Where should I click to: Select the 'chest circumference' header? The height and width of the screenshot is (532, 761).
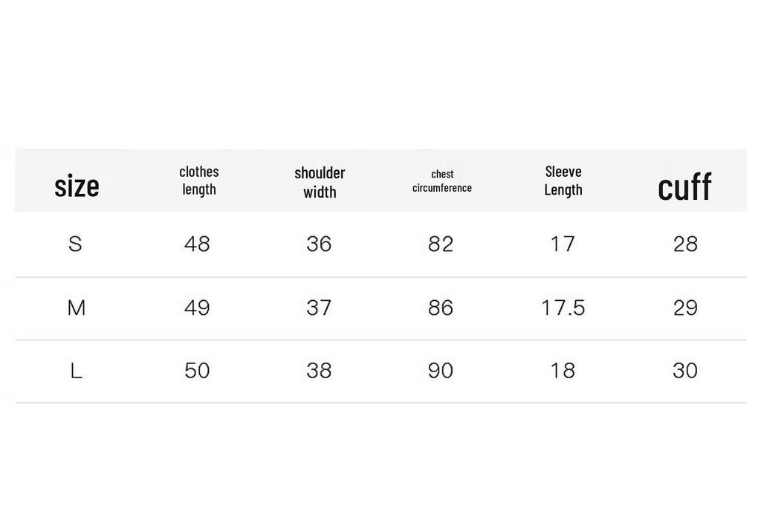point(442,181)
